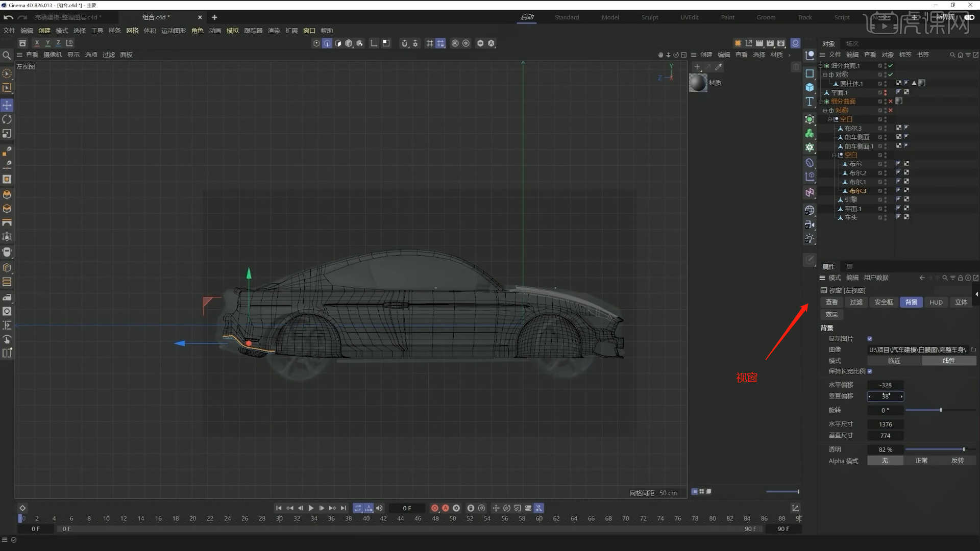Set Alpha 模式 to 正常
Viewport: 980px width, 551px height.
pyautogui.click(x=921, y=461)
